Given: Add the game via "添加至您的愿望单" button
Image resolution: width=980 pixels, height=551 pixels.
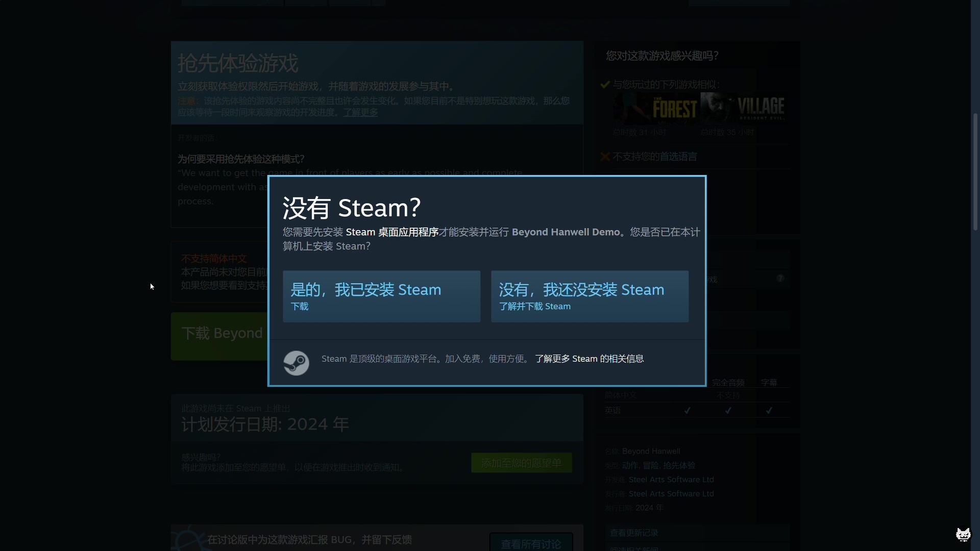Looking at the screenshot, I should coord(521,463).
